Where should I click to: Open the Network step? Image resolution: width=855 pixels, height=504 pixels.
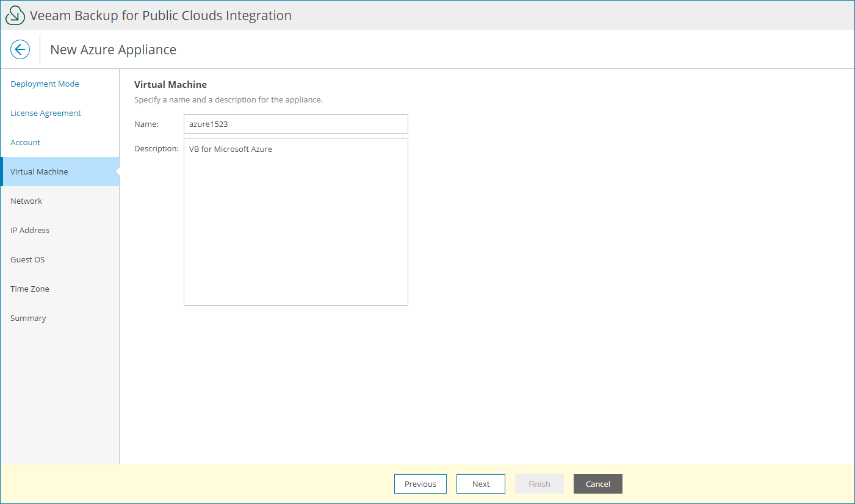pyautogui.click(x=26, y=201)
